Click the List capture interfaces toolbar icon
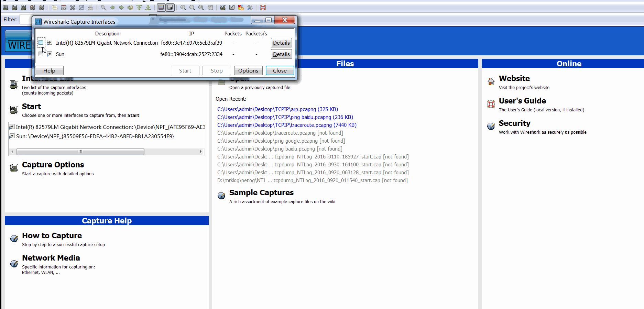This screenshot has height=309, width=644. (x=6, y=8)
